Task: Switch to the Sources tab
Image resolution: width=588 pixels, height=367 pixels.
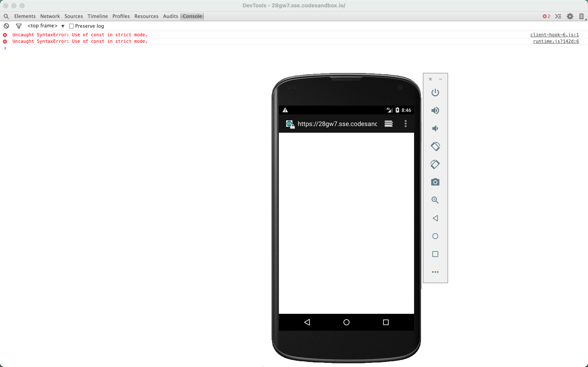Action: tap(74, 16)
